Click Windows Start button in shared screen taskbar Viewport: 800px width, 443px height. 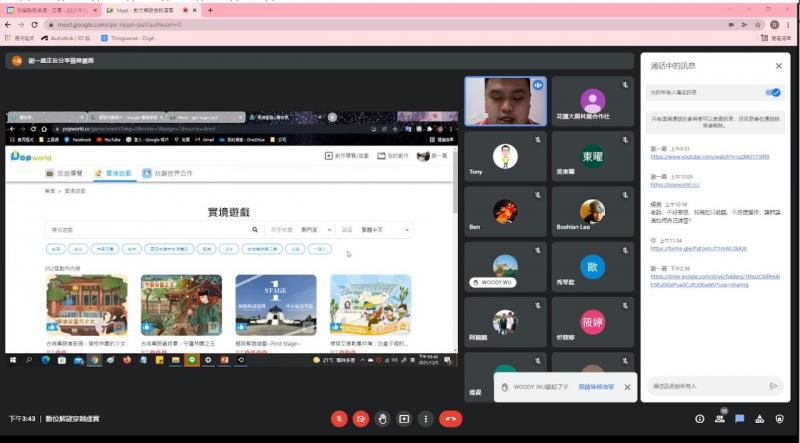click(13, 360)
